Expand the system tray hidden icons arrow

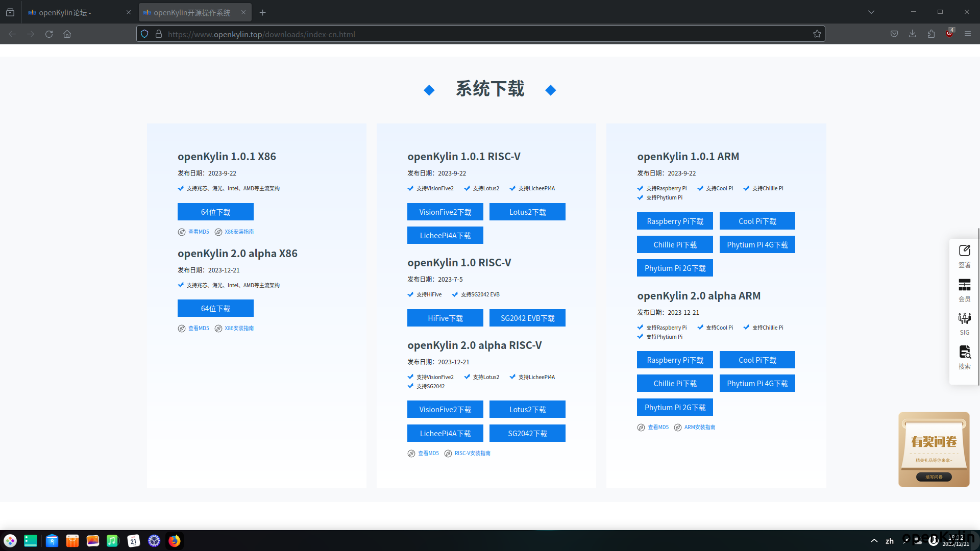click(x=874, y=541)
